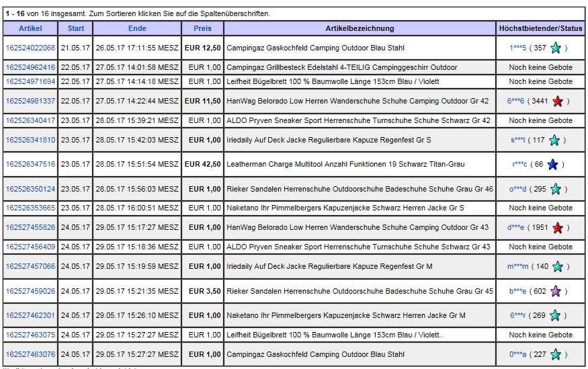The width and height of the screenshot is (588, 369).
Task: View bidder profile 1***5
Action: (x=518, y=48)
